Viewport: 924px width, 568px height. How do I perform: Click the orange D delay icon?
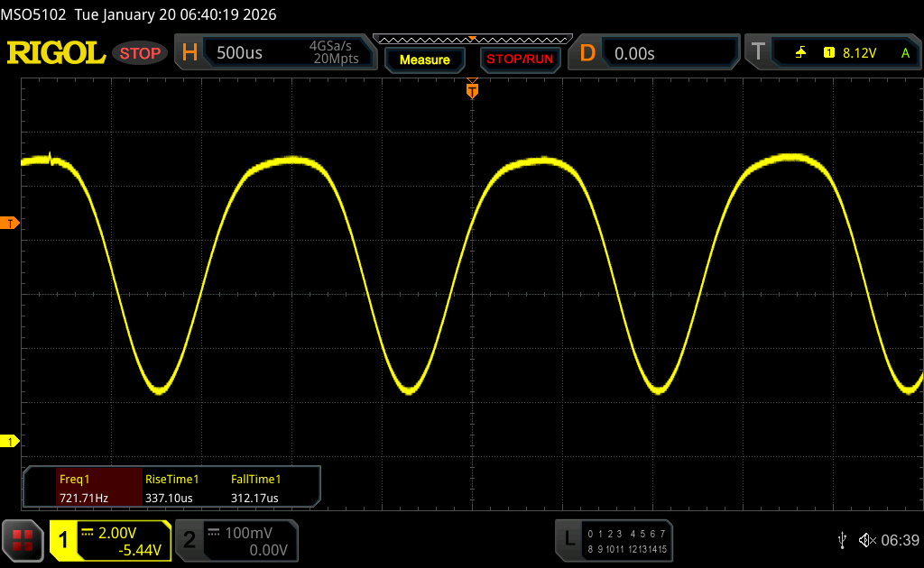click(x=587, y=53)
